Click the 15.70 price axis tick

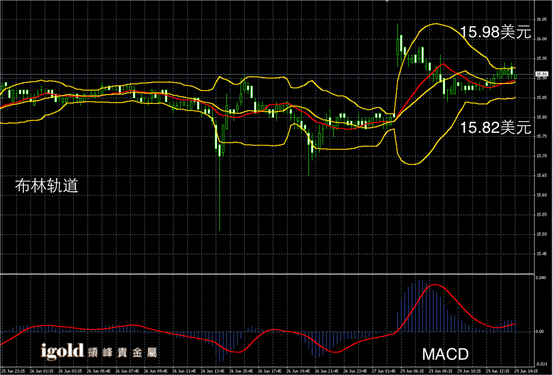[541, 156]
